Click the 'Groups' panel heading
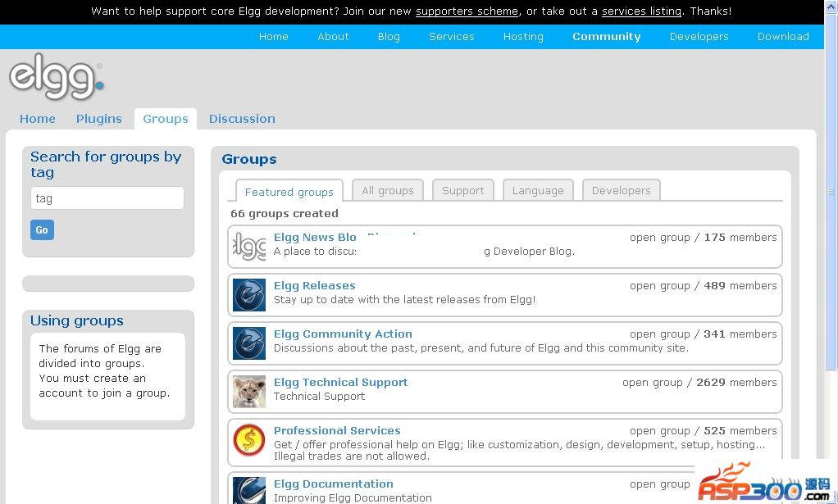 (x=249, y=159)
